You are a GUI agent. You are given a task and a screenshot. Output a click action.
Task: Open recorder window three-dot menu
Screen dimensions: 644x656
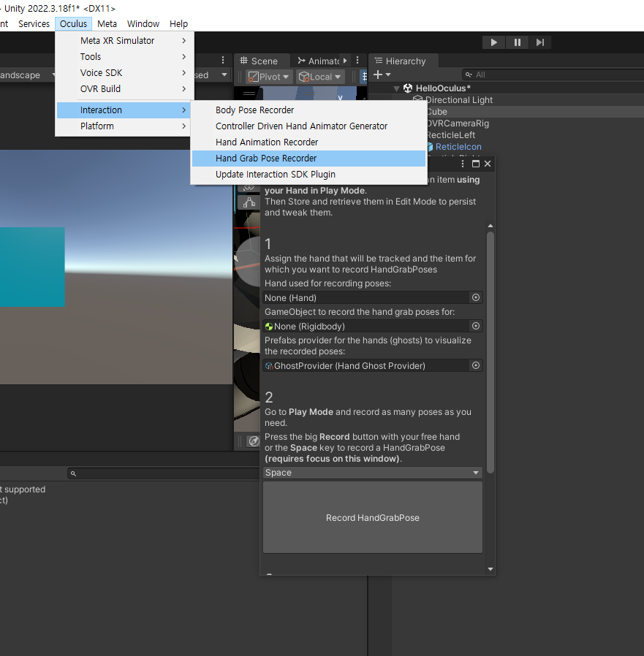pos(462,164)
